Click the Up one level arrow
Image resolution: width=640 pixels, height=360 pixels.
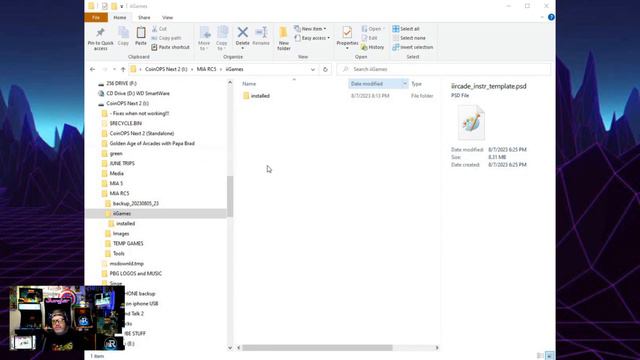point(123,69)
